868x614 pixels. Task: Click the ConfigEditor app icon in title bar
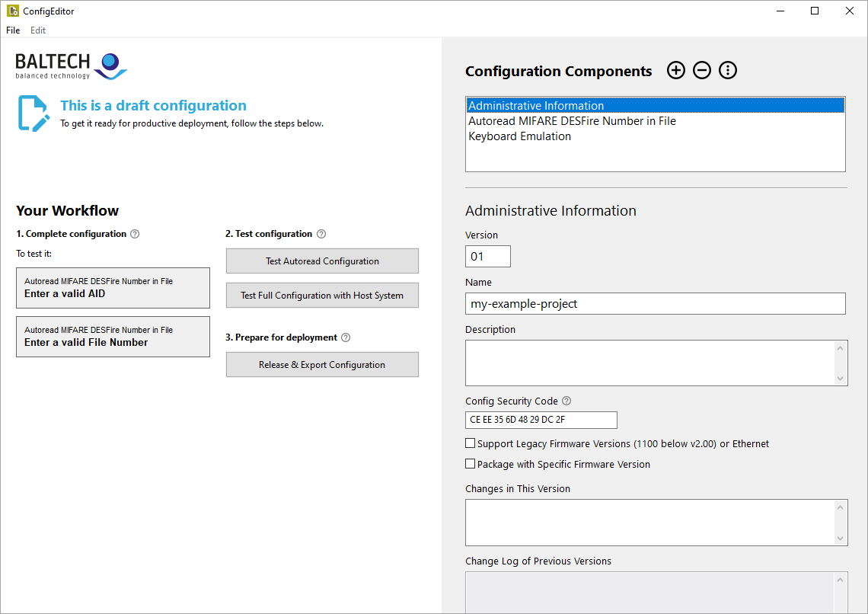[x=12, y=11]
